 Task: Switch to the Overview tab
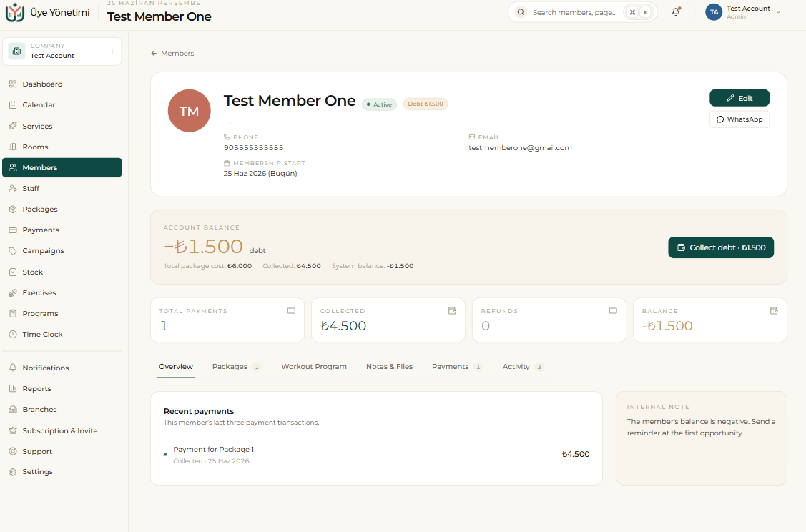(x=176, y=367)
